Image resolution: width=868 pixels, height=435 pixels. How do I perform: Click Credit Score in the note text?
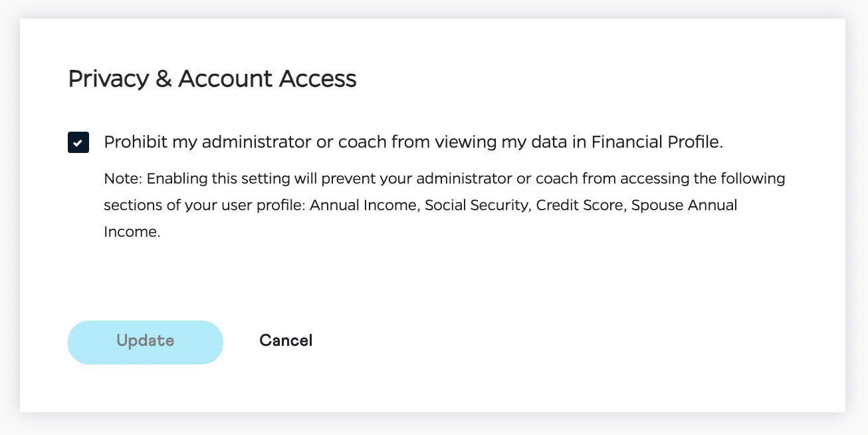(x=579, y=206)
